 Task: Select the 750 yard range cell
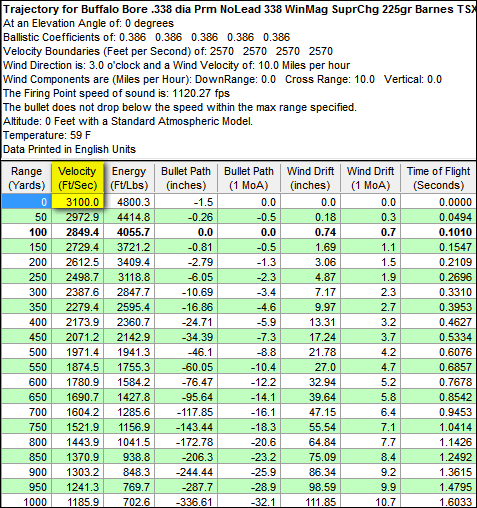(26, 427)
